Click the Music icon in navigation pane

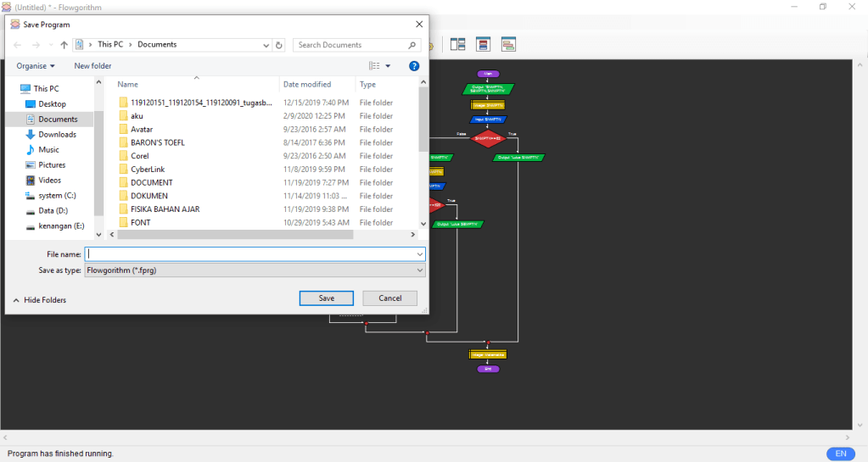coord(31,150)
